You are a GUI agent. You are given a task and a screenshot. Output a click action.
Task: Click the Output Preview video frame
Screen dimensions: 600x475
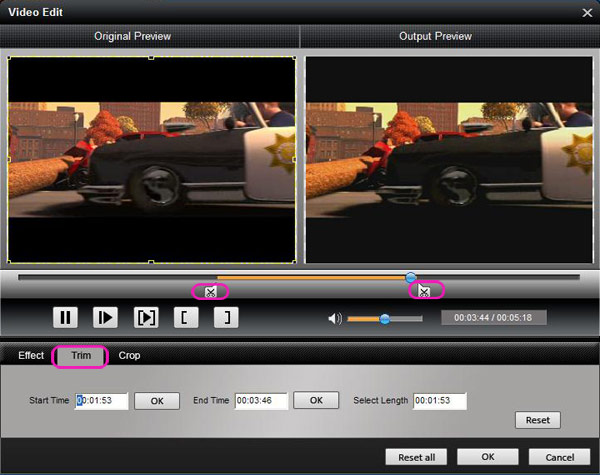tap(449, 160)
